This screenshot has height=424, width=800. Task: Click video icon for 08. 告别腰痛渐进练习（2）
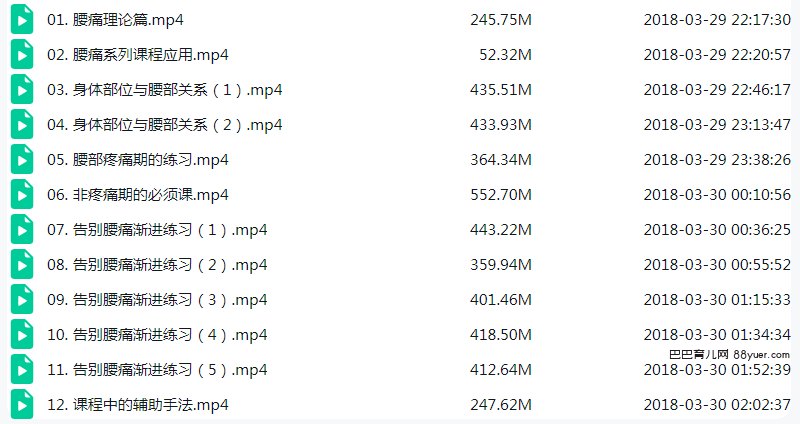[x=22, y=265]
